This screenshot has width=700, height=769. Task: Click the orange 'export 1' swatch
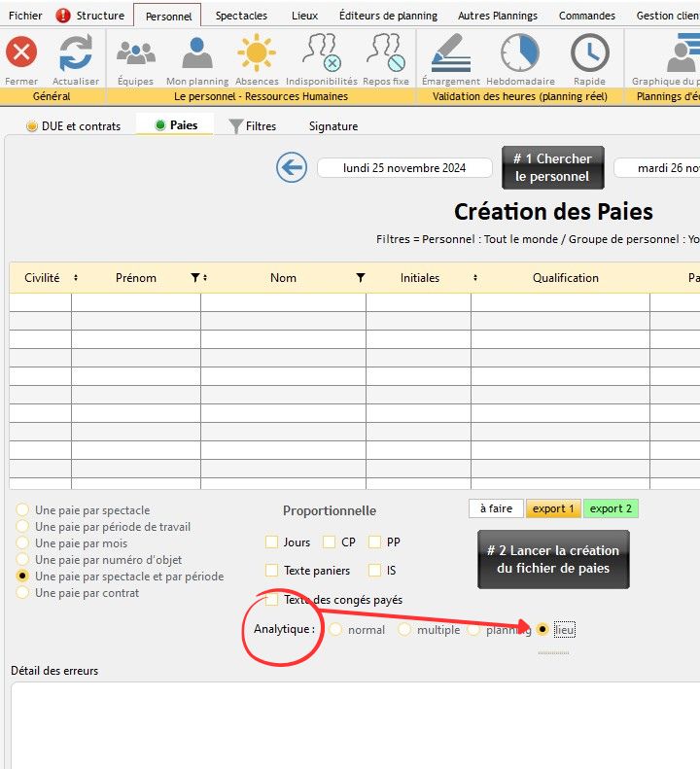point(552,508)
